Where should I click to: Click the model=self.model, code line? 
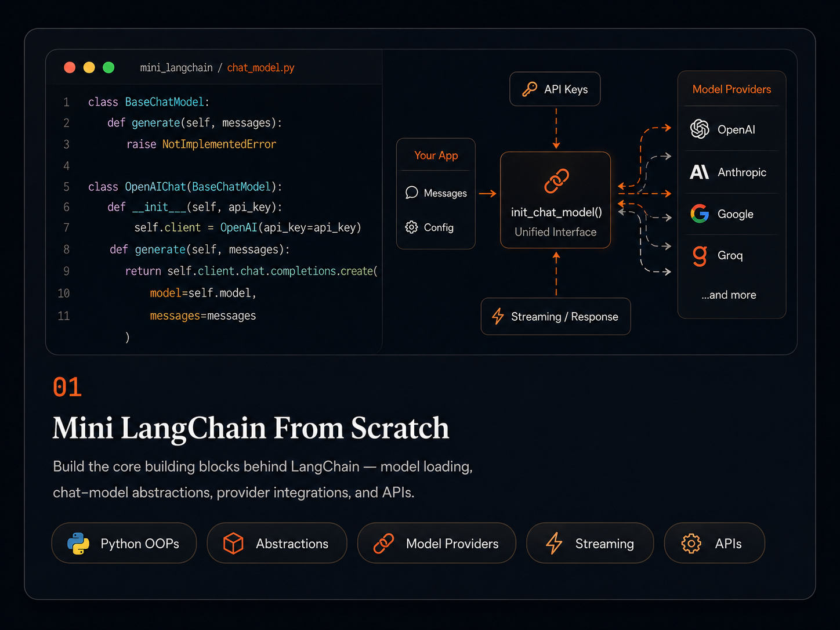click(203, 293)
